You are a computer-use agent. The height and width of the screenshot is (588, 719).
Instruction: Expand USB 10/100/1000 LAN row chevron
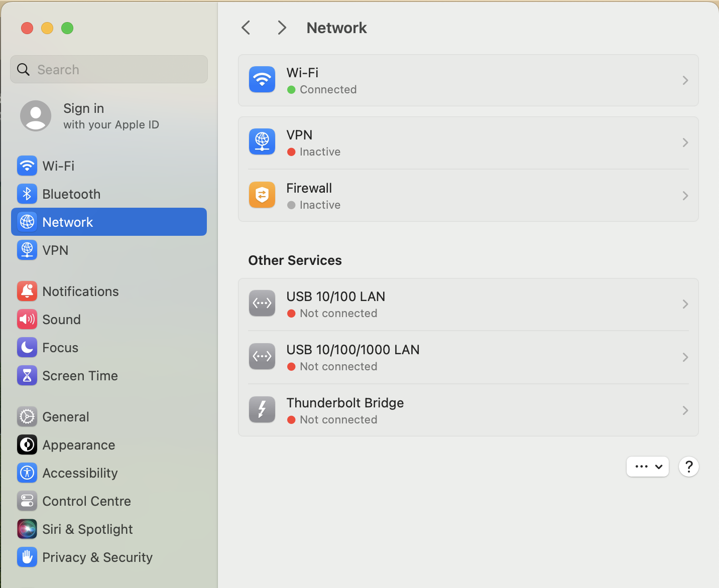[685, 357]
